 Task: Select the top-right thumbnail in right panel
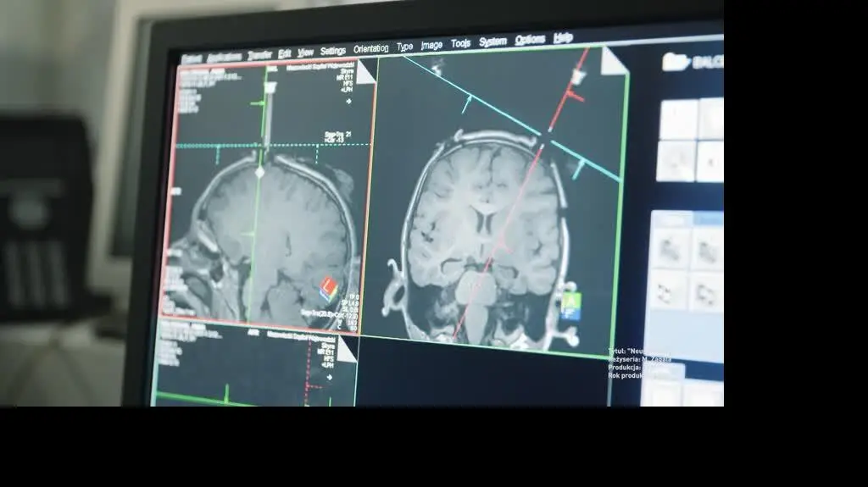pyautogui.click(x=711, y=118)
